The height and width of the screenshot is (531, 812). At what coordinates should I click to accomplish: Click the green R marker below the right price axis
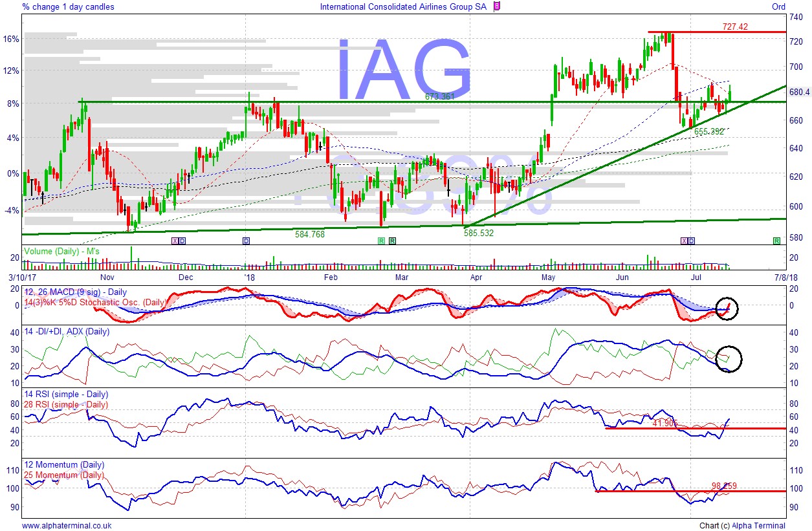pos(776,241)
